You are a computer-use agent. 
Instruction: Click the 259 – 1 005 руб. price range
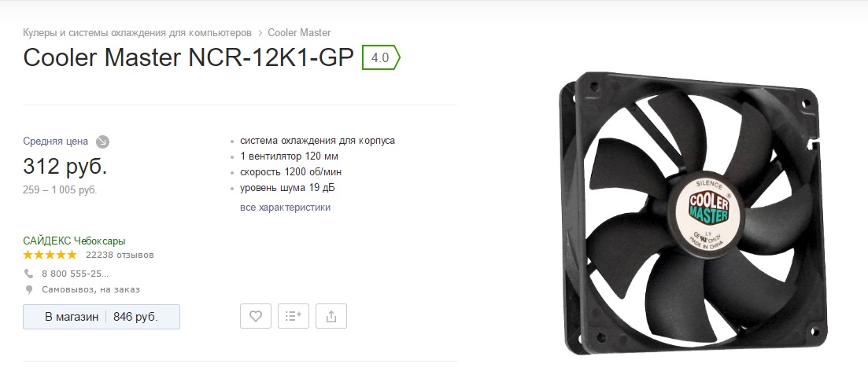[x=60, y=189]
